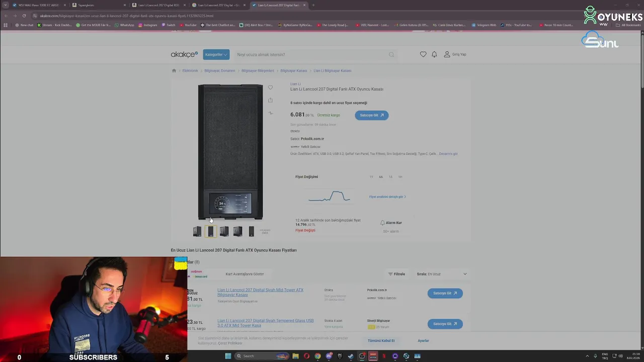Open Sırala: En Ucuz sort dropdown
Screen dimensions: 644x362
tap(442, 274)
